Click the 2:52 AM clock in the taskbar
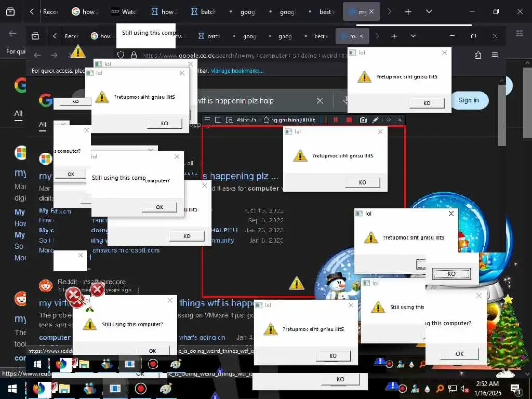The width and height of the screenshot is (532, 399). (487, 384)
